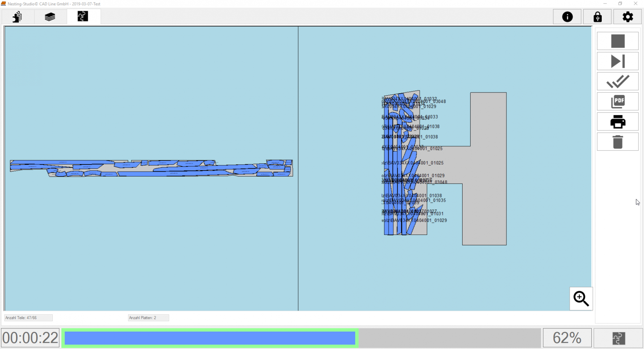Delete the nesting result with the trash icon
This screenshot has height=349, width=644.
click(617, 142)
